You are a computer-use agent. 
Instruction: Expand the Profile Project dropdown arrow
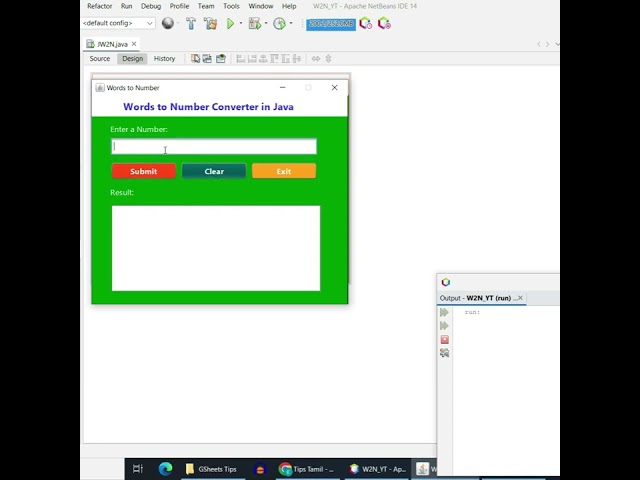coord(291,23)
